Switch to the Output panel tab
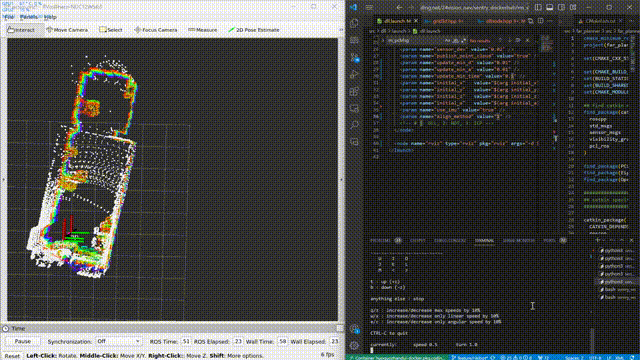The width and height of the screenshot is (640, 360). (x=418, y=241)
